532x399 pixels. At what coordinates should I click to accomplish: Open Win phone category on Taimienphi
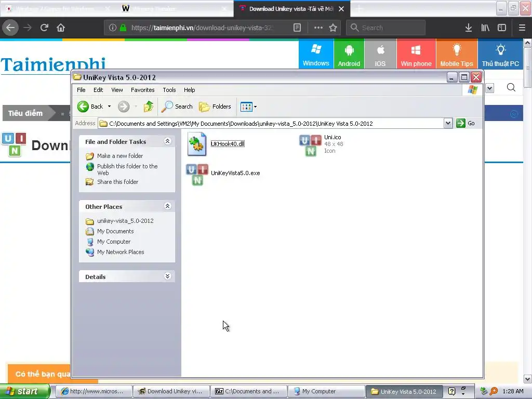[x=416, y=54]
